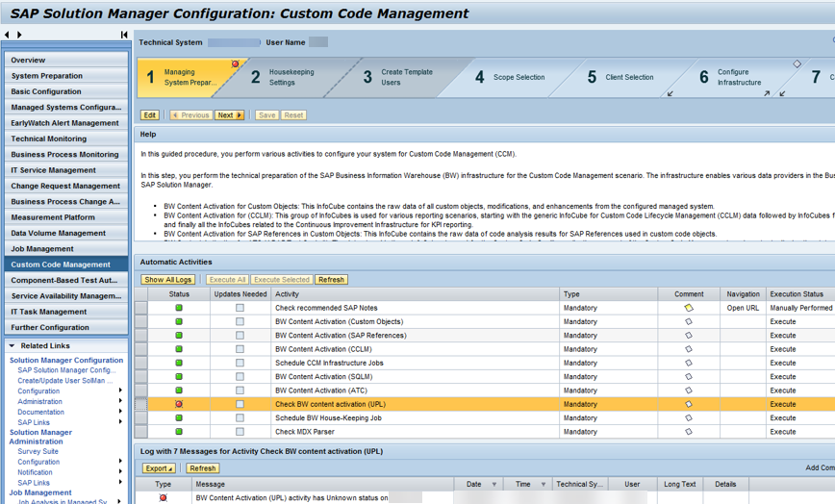Open System Preparation in navigation
The height and width of the screenshot is (504, 835).
[x=66, y=76]
